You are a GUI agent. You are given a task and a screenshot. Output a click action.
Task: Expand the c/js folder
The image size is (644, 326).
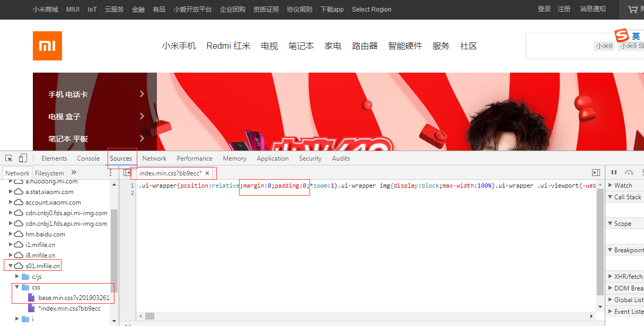click(17, 276)
